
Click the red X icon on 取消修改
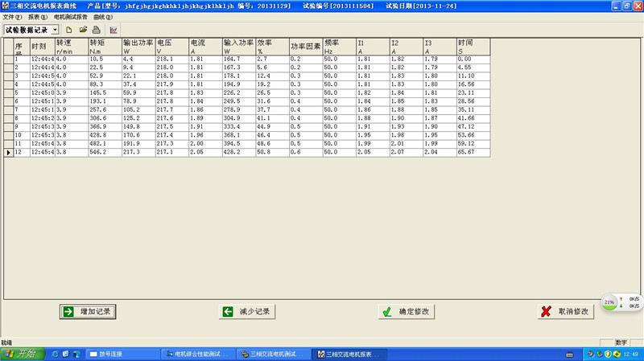tap(546, 311)
